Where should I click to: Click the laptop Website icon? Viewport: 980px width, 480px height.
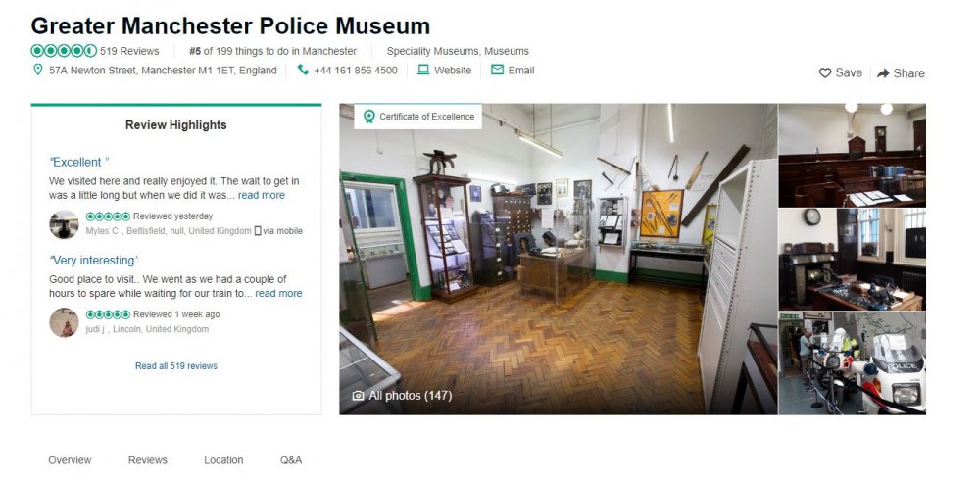(423, 70)
